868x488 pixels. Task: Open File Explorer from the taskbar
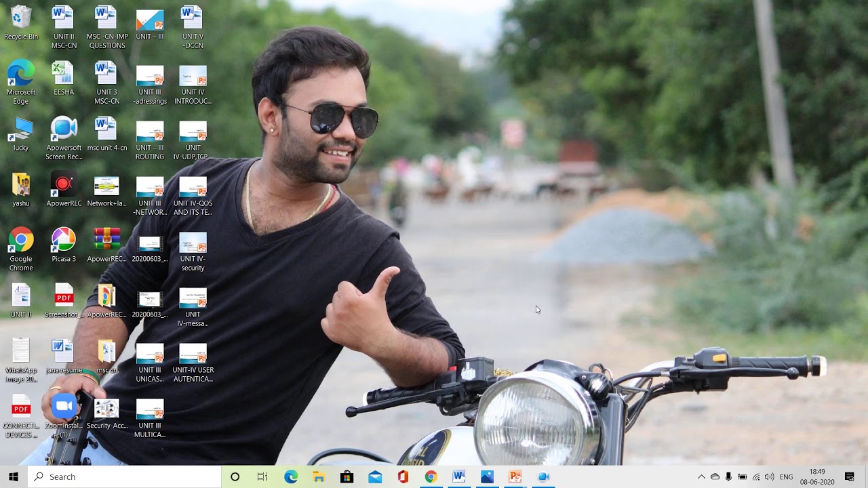pos(319,477)
